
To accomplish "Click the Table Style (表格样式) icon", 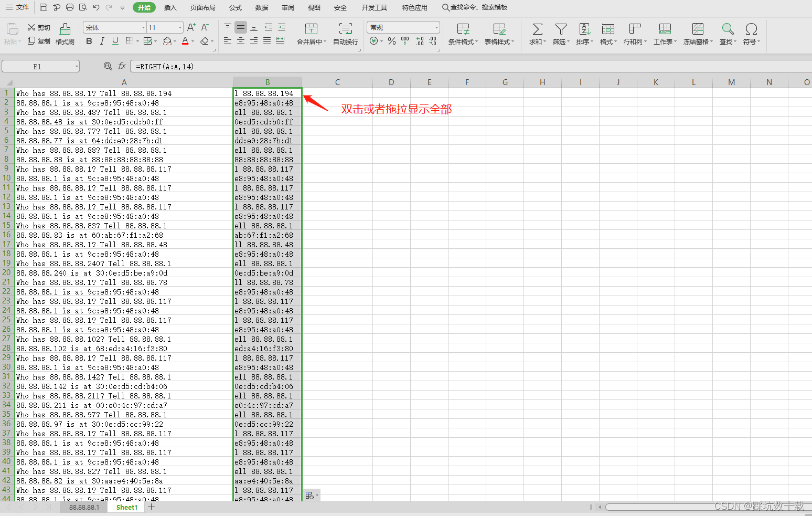I will pyautogui.click(x=499, y=29).
